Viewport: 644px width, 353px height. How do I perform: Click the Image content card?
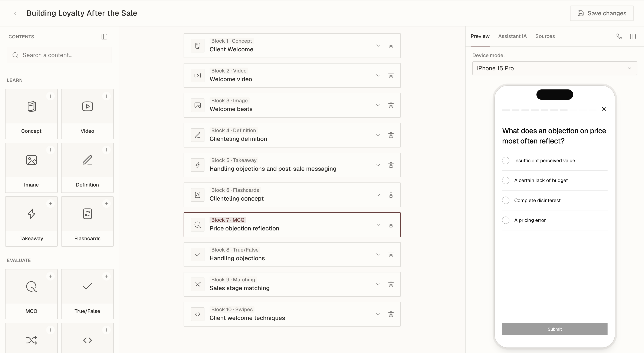click(x=31, y=168)
